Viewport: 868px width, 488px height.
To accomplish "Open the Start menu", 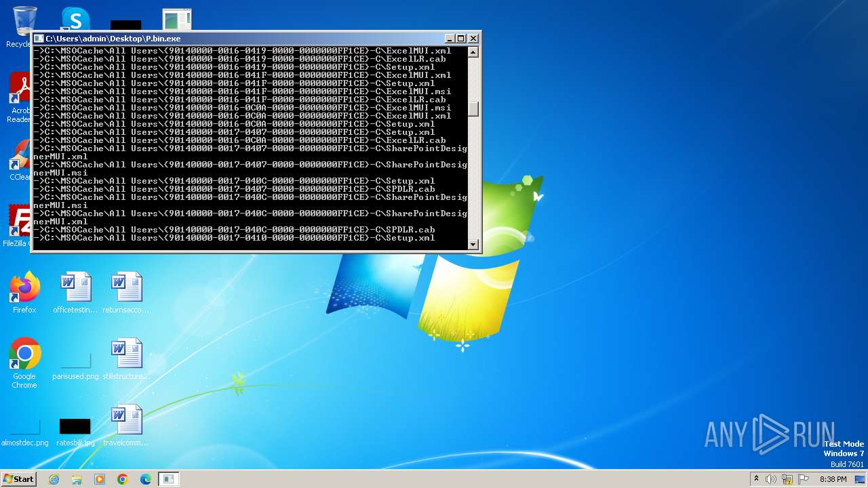I will [18, 479].
